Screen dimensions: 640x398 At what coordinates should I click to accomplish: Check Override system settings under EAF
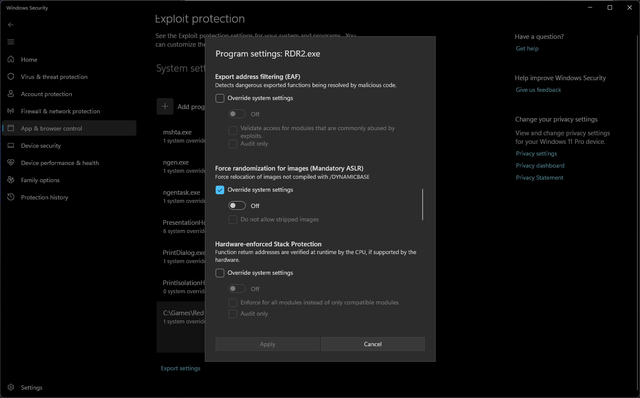click(x=220, y=98)
